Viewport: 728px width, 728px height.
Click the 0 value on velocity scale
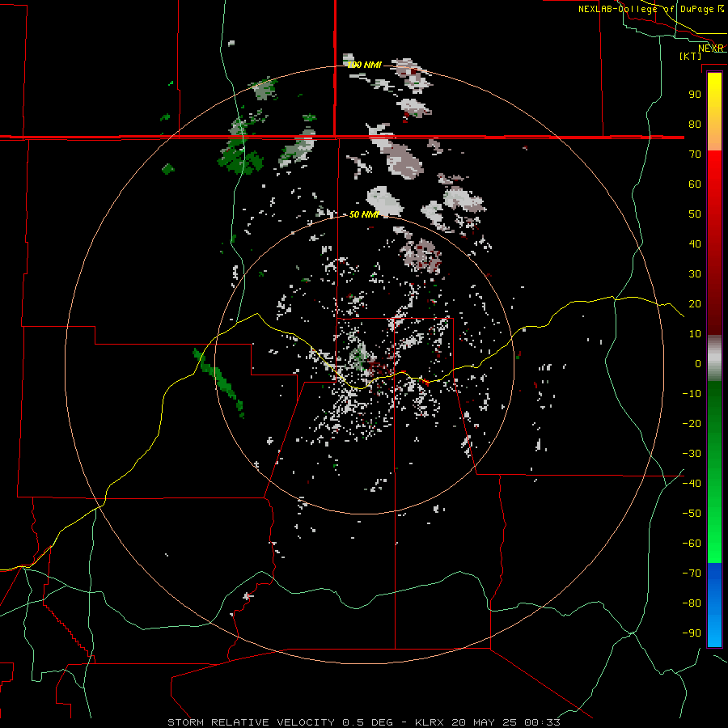[698, 364]
